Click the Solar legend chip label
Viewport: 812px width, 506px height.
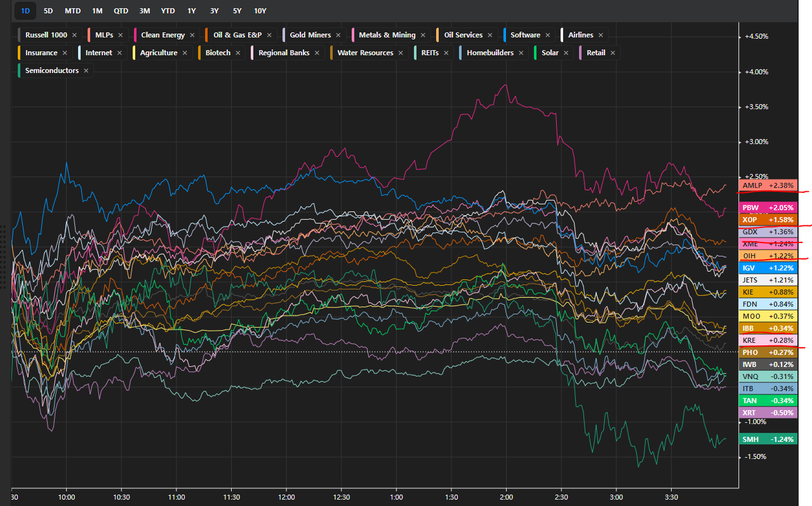[550, 53]
